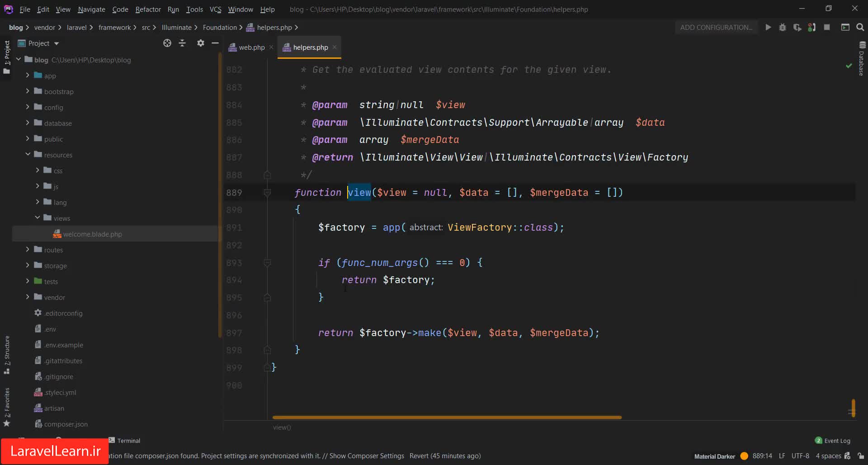The width and height of the screenshot is (868, 465).
Task: Expand the vendor folder
Action: tap(28, 297)
